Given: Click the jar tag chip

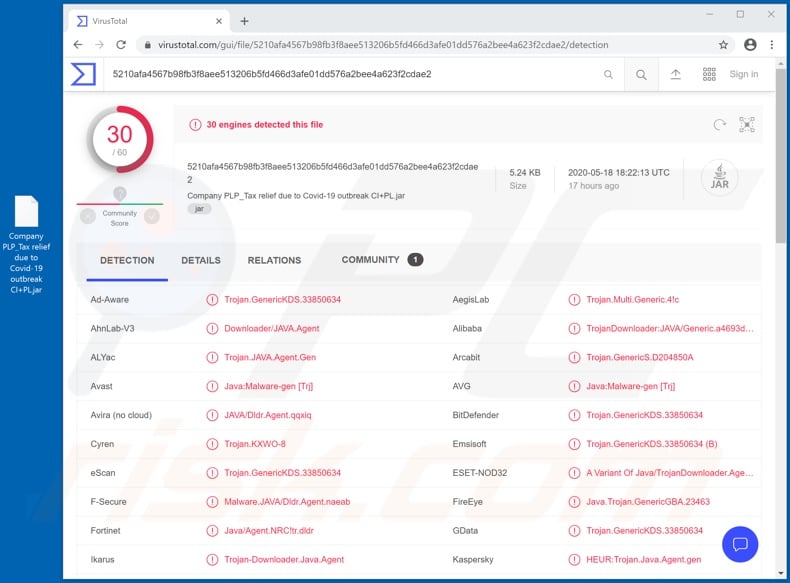Looking at the screenshot, I should [199, 209].
